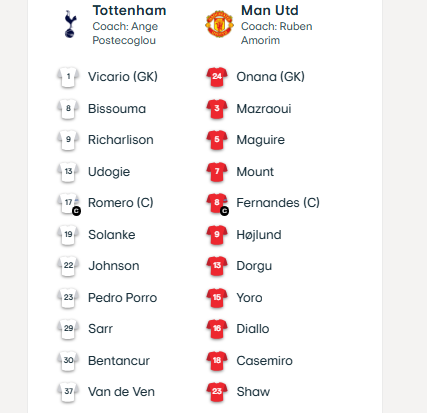Click Romero's number 17 captain shirt icon
The image size is (427, 413).
(69, 203)
